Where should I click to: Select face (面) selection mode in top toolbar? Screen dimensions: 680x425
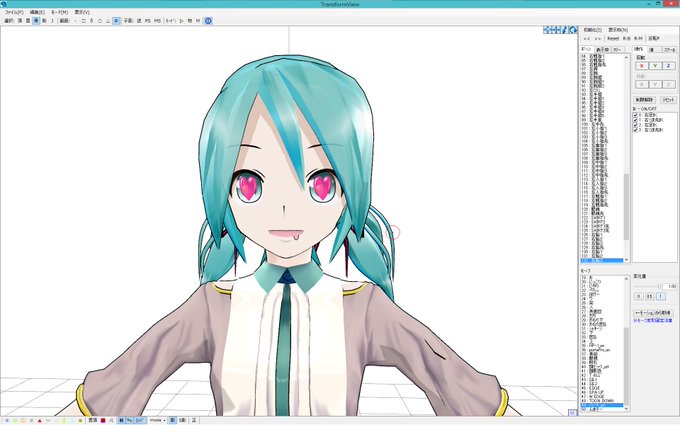[28, 21]
